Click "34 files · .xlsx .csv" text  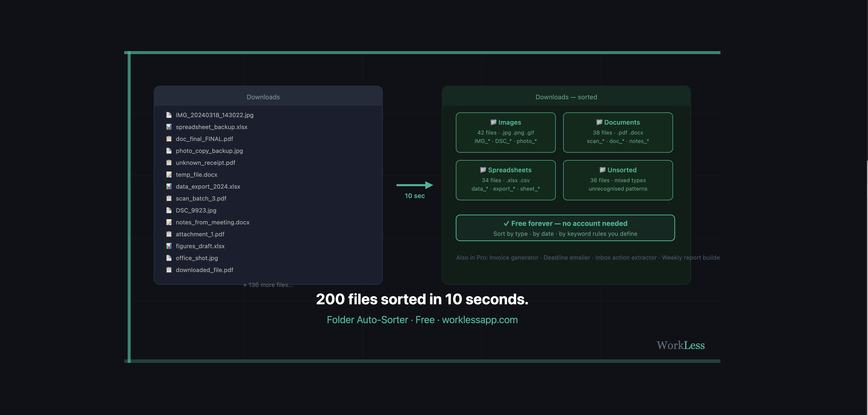click(506, 180)
